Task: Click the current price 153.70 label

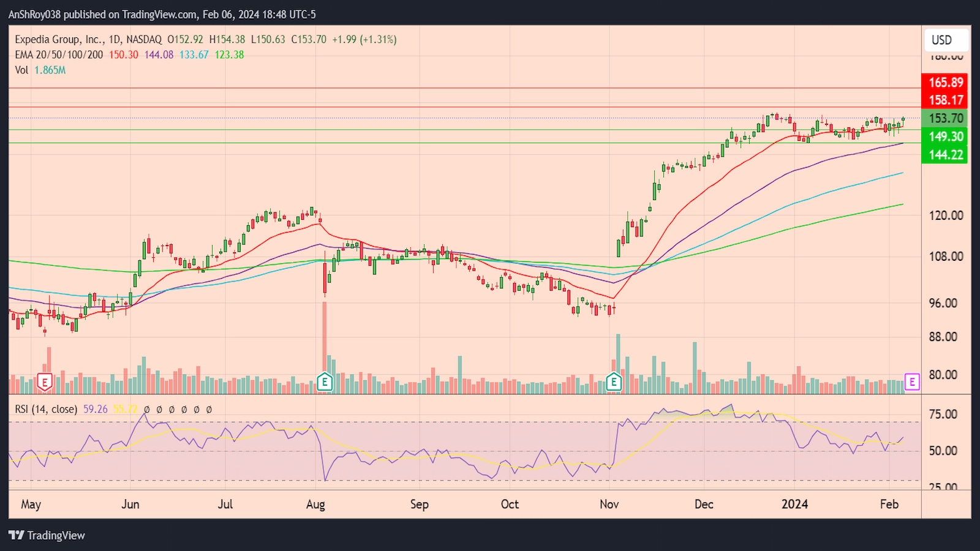Action: point(945,118)
